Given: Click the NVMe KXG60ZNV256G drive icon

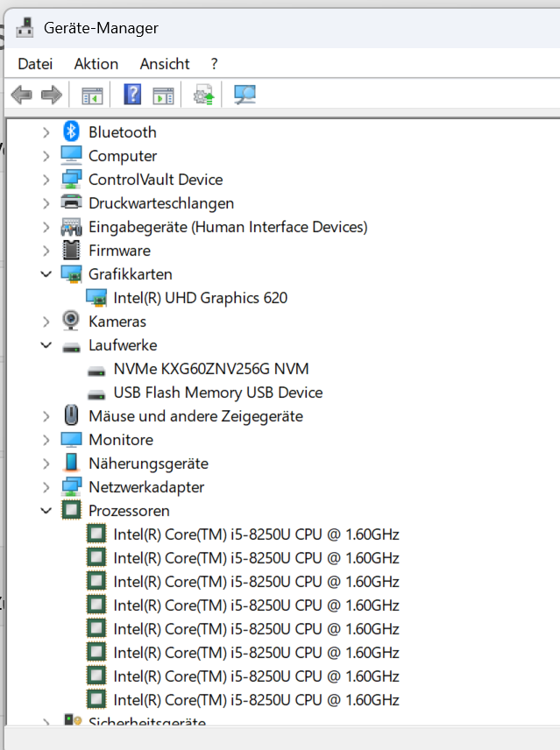Looking at the screenshot, I should 96,371.
